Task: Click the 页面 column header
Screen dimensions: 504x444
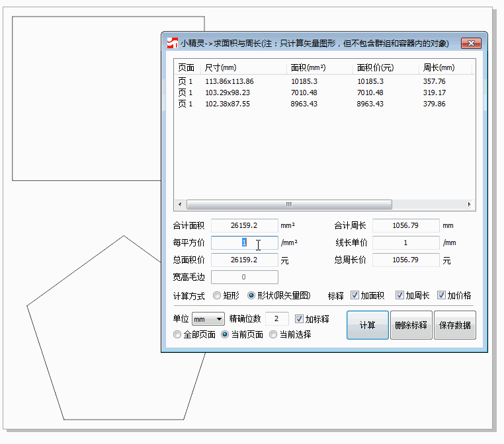Action: point(187,67)
